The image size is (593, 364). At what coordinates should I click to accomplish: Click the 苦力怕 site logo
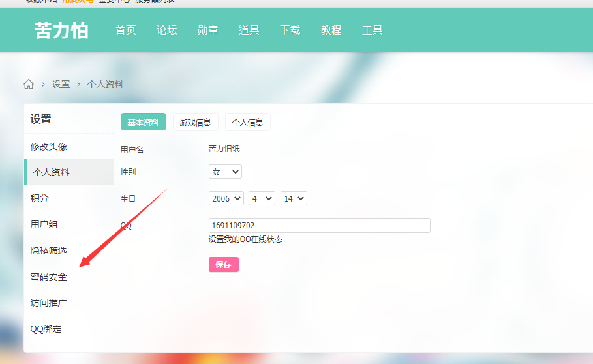pos(61,30)
